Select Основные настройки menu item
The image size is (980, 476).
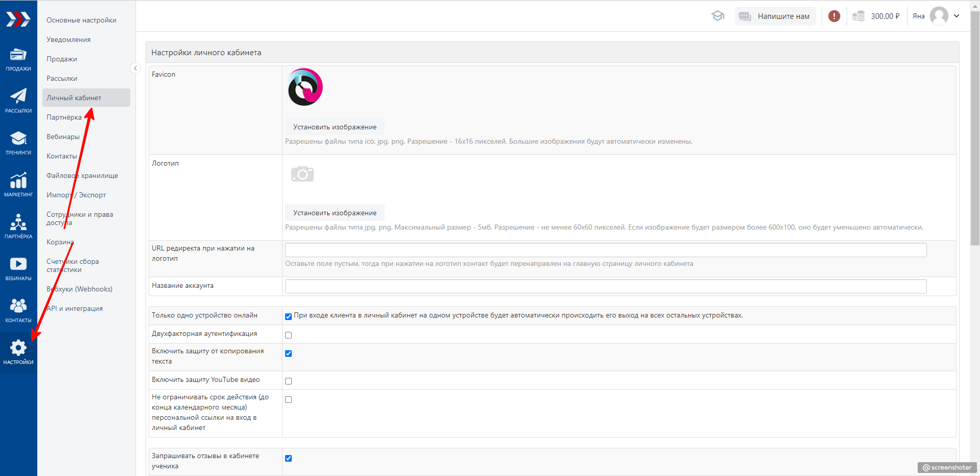pos(81,20)
